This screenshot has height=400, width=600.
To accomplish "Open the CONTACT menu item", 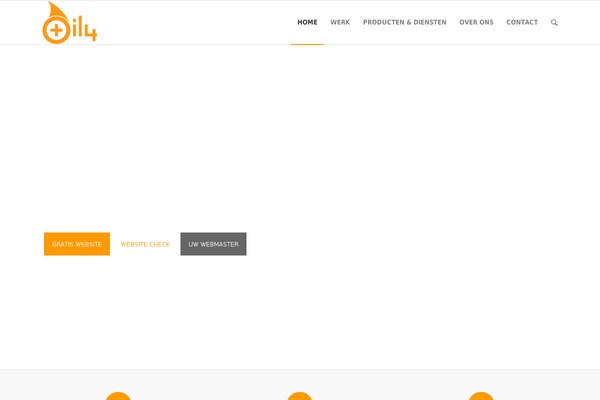I will tap(522, 22).
